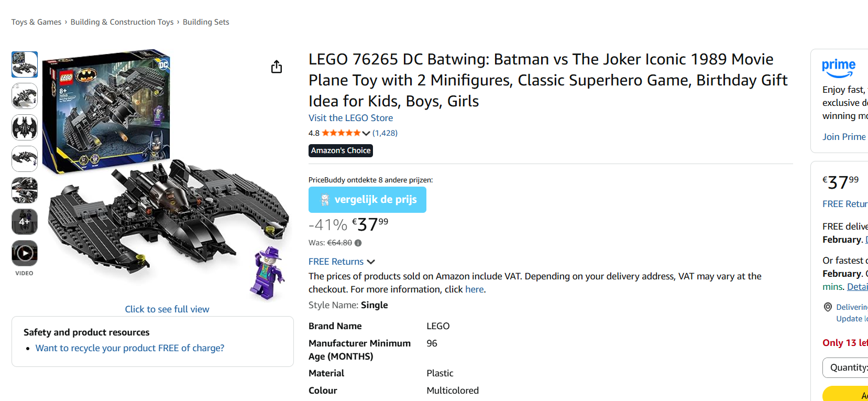Play the product video from the VIDEO thumbnail
This screenshot has height=401, width=868.
coord(24,254)
